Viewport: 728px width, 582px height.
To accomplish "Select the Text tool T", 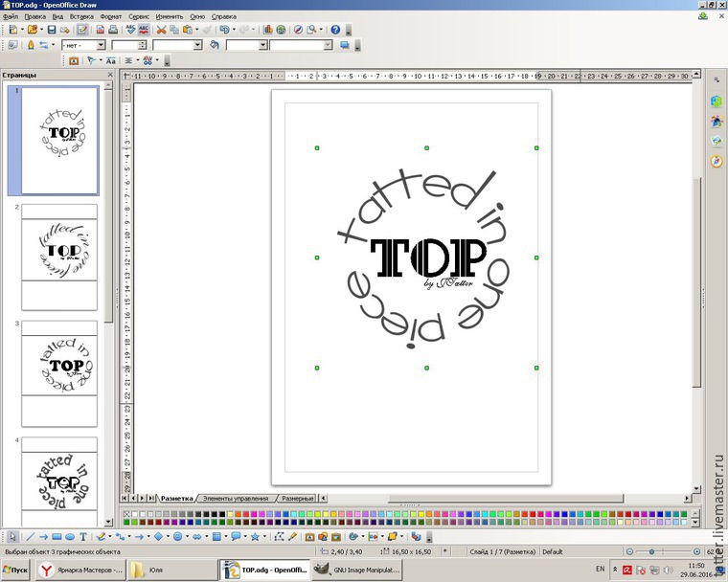I will pos(83,537).
